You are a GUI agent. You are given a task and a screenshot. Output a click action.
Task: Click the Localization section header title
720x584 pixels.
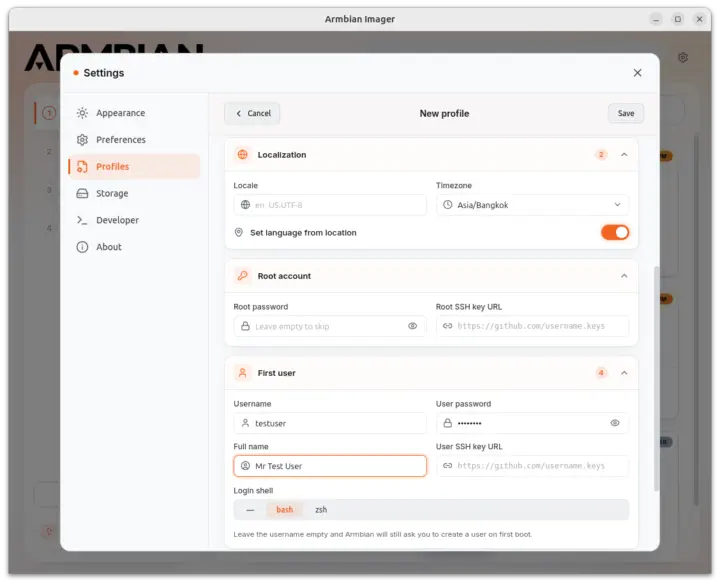click(282, 155)
